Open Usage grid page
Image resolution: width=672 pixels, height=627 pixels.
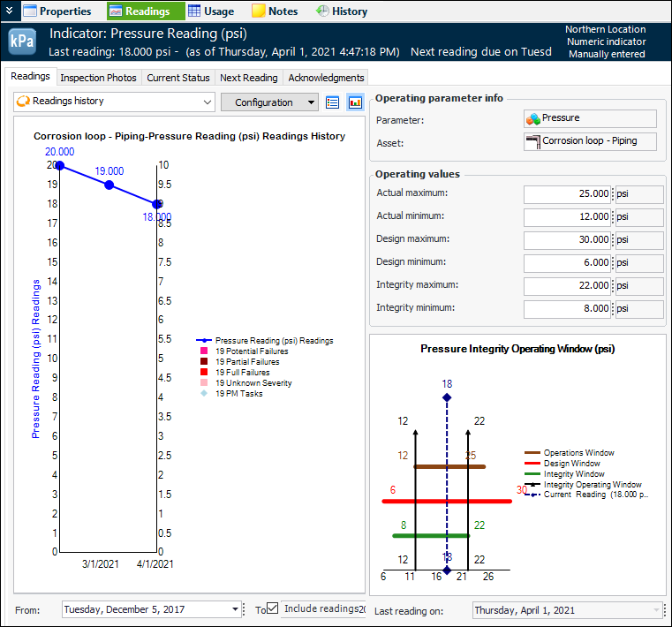coord(211,11)
